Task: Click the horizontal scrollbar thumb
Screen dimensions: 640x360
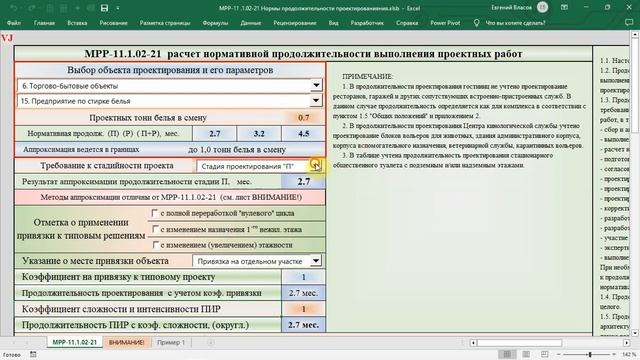Action: click(x=520, y=343)
